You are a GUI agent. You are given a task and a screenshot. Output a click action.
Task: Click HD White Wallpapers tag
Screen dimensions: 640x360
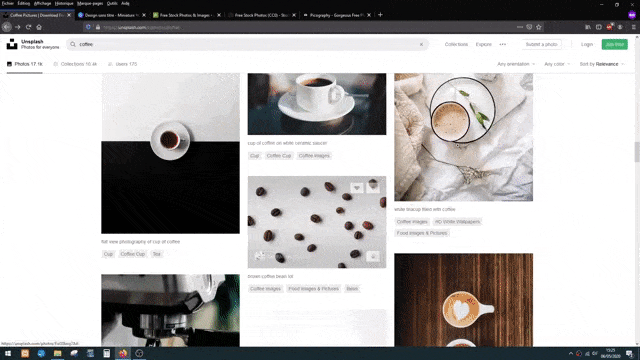(x=457, y=222)
